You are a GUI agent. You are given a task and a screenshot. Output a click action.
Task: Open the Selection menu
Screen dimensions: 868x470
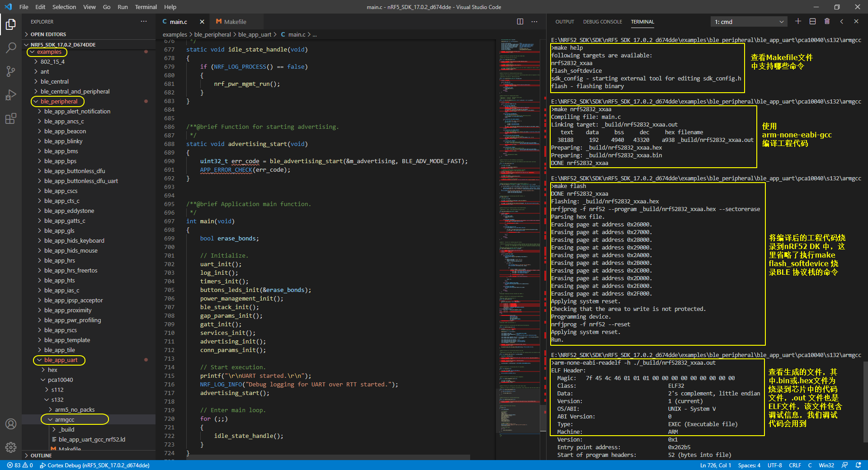[x=64, y=7]
